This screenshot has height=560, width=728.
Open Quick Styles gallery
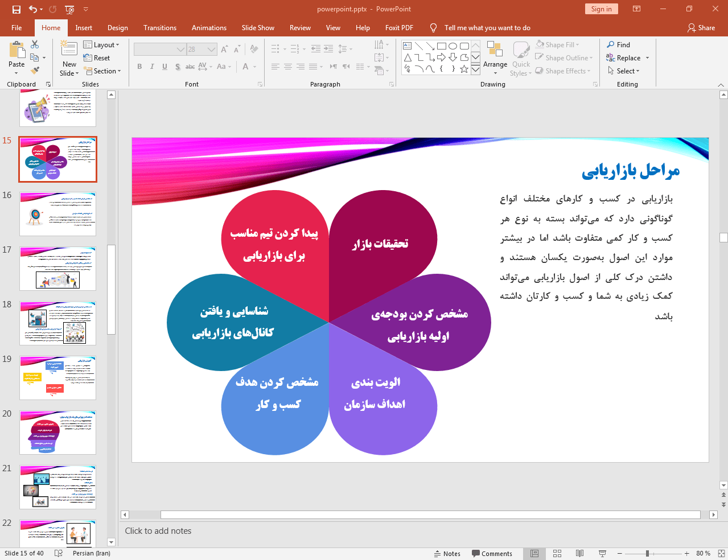point(521,58)
